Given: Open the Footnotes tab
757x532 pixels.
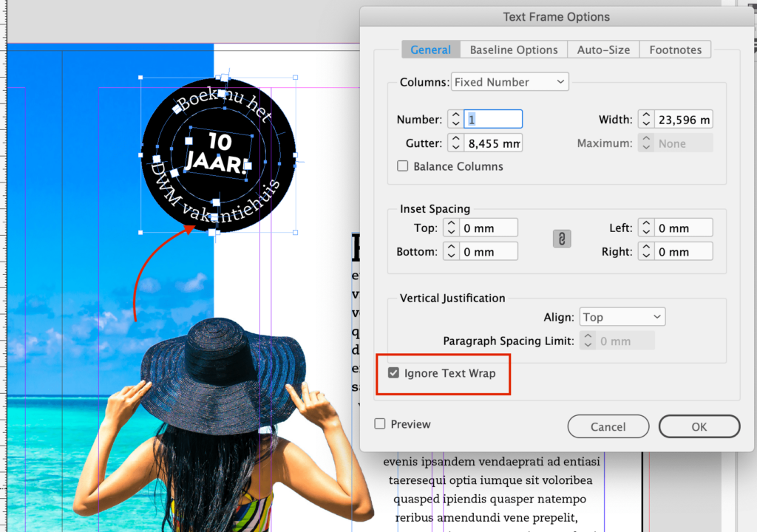Looking at the screenshot, I should point(675,50).
